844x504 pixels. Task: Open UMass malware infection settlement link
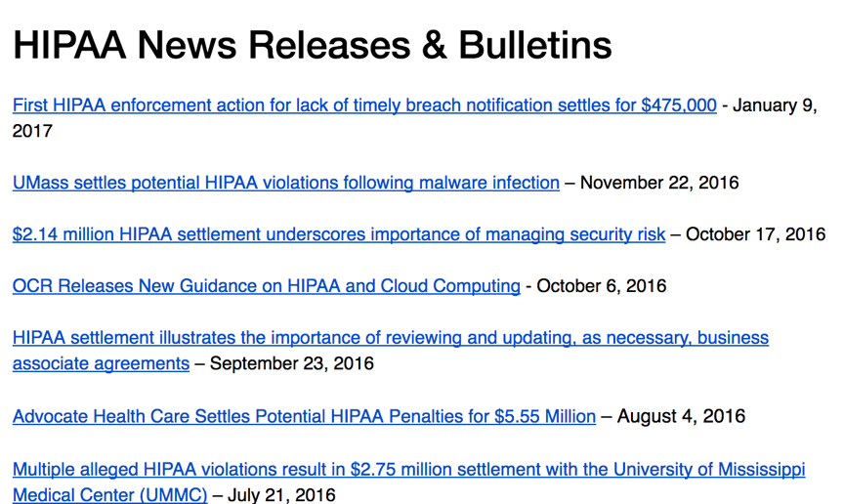(286, 183)
